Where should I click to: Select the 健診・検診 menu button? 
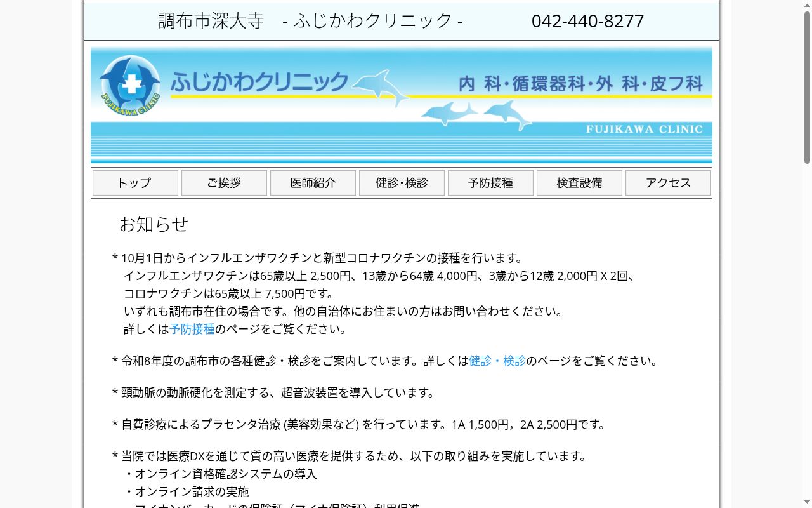coord(402,183)
